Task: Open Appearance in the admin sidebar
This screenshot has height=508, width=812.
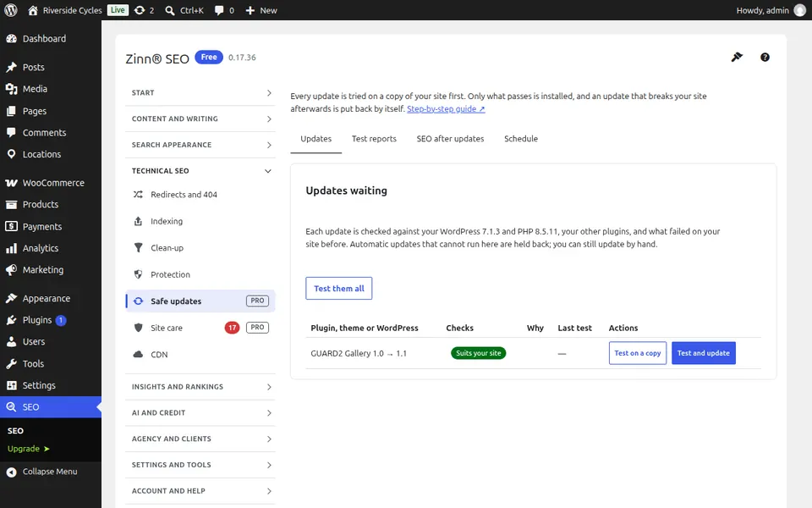Action: [51, 299]
